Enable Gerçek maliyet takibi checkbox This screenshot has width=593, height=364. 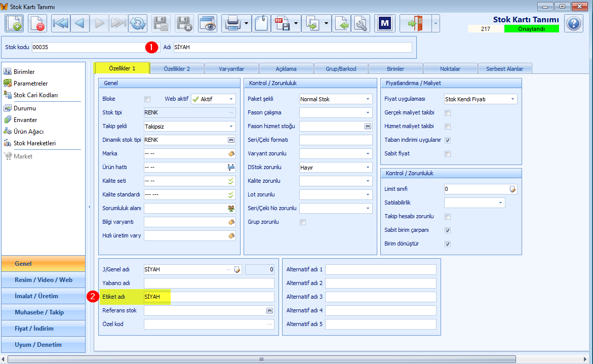click(x=448, y=112)
